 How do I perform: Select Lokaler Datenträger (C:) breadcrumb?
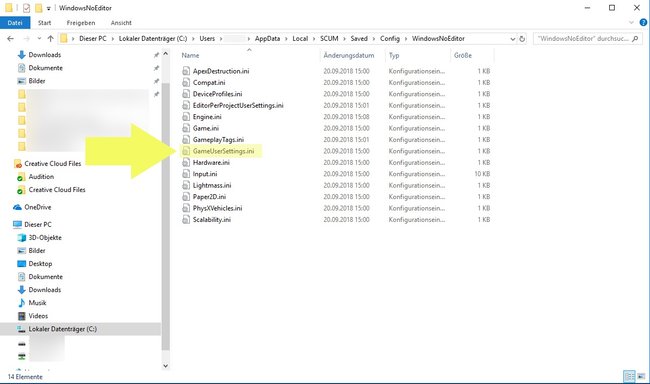(153, 39)
